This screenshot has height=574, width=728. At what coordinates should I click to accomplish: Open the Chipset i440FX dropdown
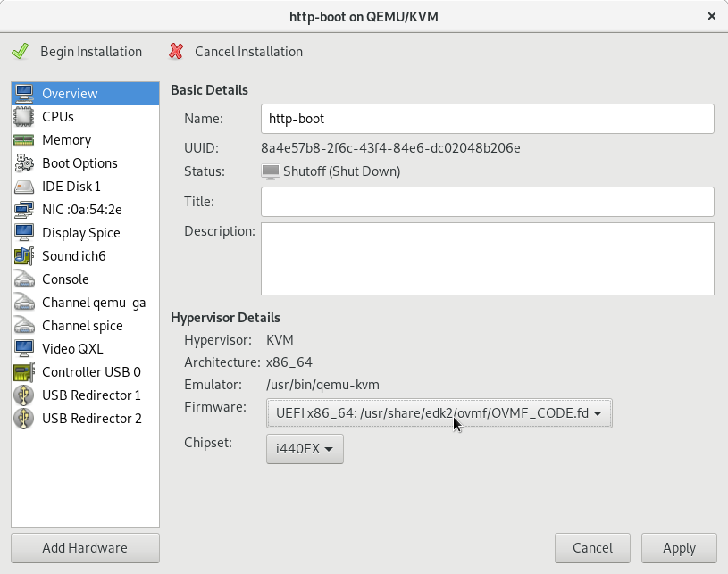(x=305, y=449)
